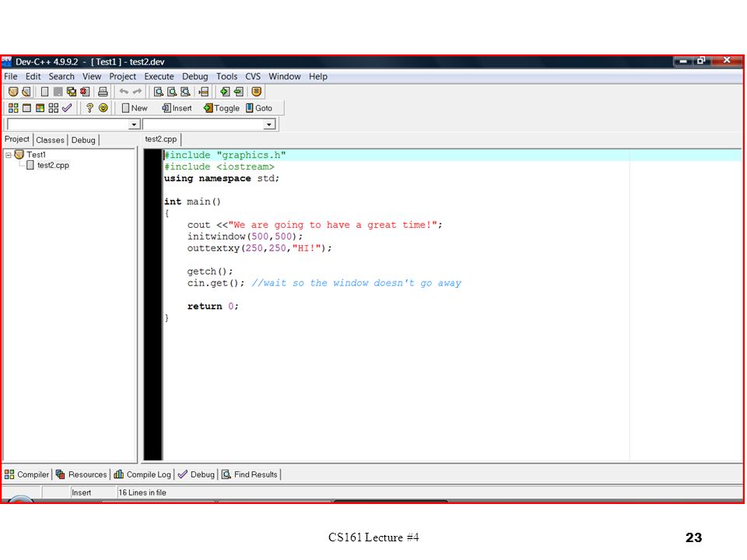Viewport: 747px width, 560px height.
Task: Open the Debug menu
Action: pyautogui.click(x=195, y=76)
